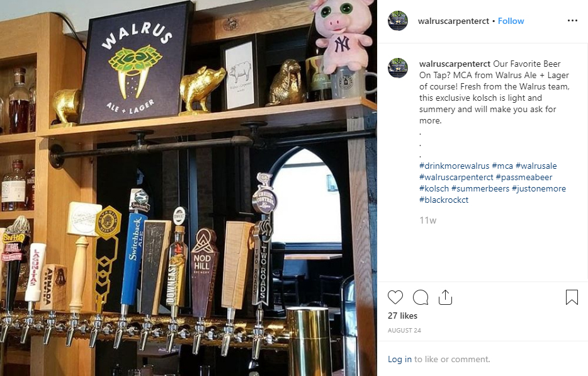This screenshot has height=376, width=588.
Task: Open the walruscarpenterct username in the caption
Action: [455, 64]
